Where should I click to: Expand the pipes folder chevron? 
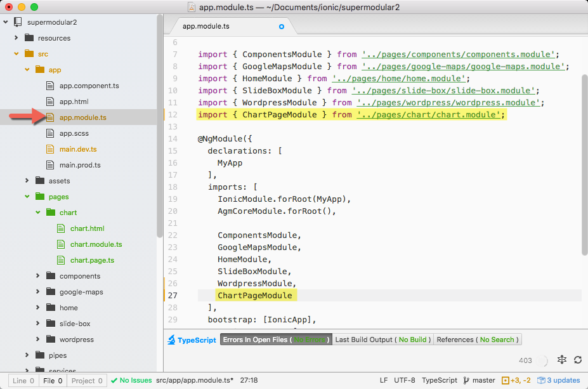tap(27, 355)
